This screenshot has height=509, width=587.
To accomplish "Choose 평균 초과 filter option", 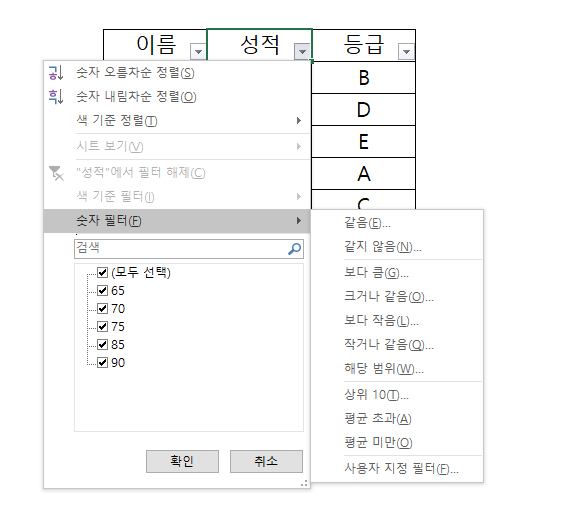I will [397, 418].
